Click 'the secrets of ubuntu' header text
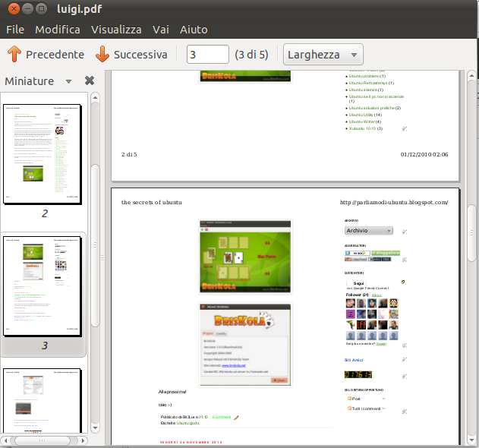Viewport: 479px width, 448px height. (152, 202)
